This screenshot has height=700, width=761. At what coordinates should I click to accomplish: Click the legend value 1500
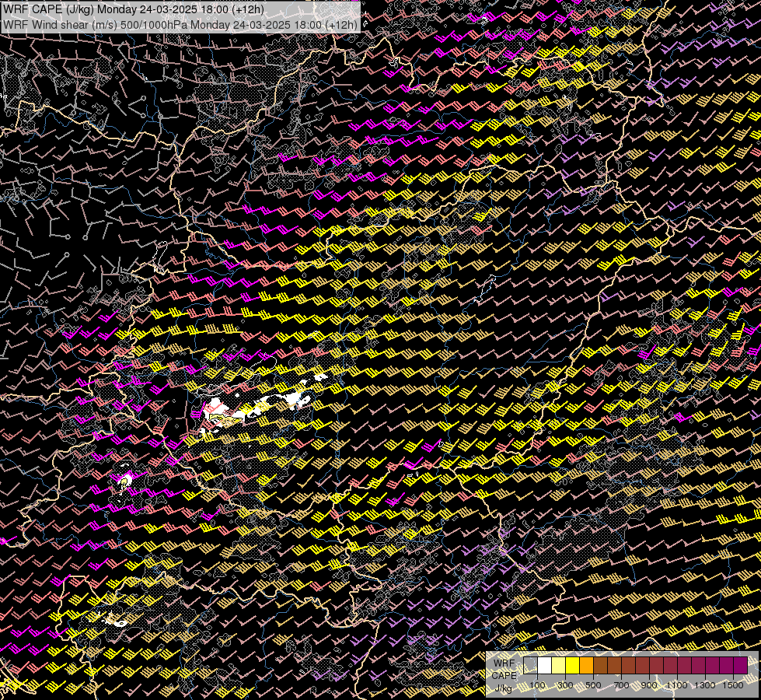click(x=733, y=685)
